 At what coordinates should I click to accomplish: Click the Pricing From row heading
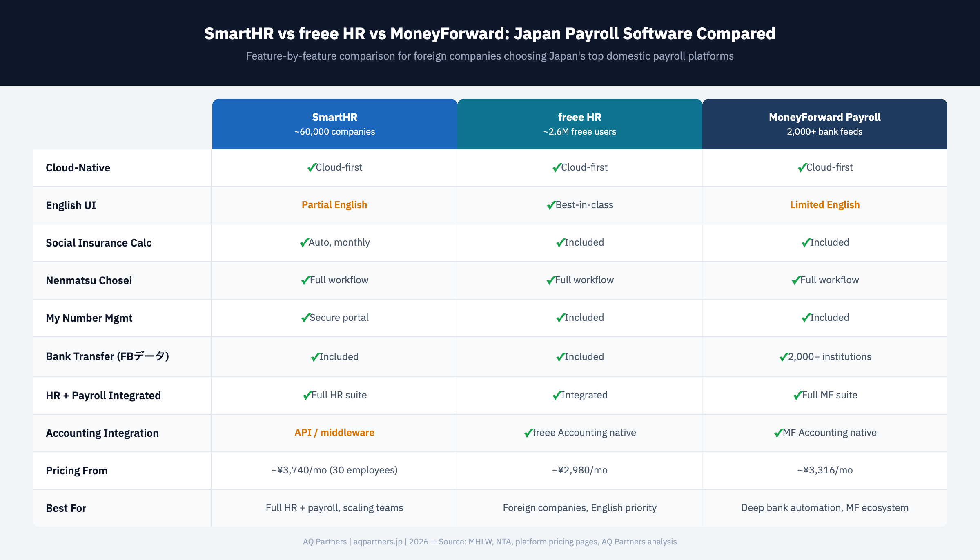(77, 470)
